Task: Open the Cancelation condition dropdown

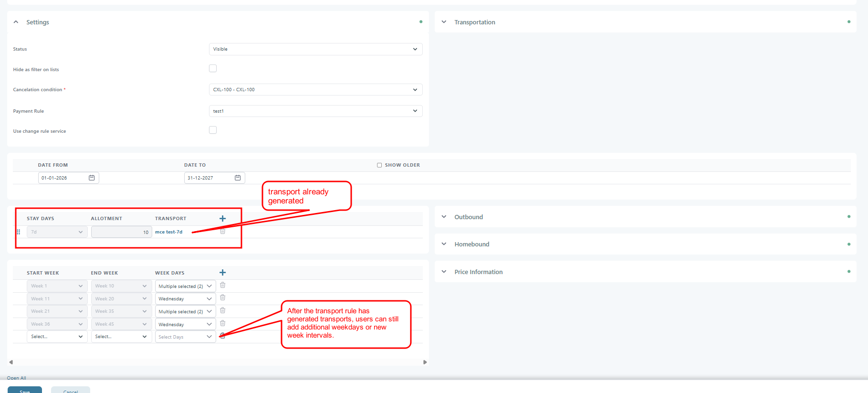Action: pos(315,90)
